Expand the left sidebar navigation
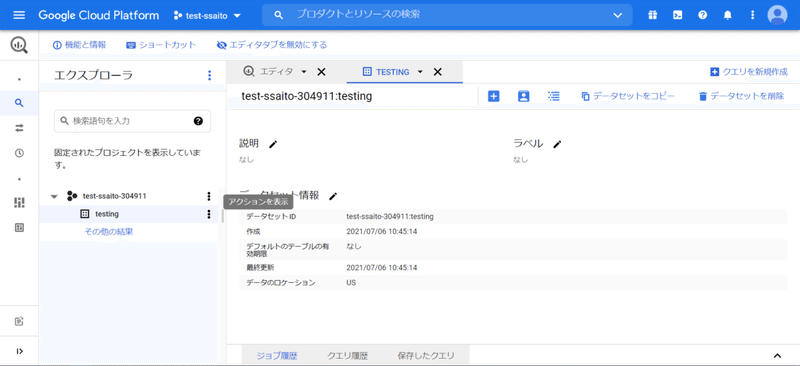This screenshot has width=800, height=366. coord(19,351)
